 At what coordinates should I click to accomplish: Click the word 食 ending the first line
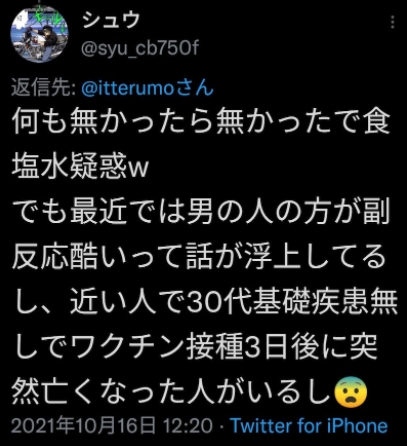tap(376, 122)
